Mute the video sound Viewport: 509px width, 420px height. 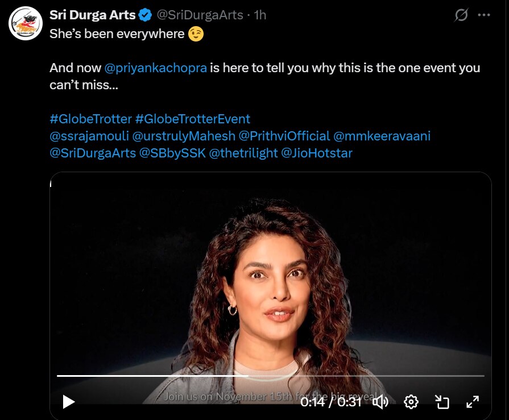click(380, 402)
